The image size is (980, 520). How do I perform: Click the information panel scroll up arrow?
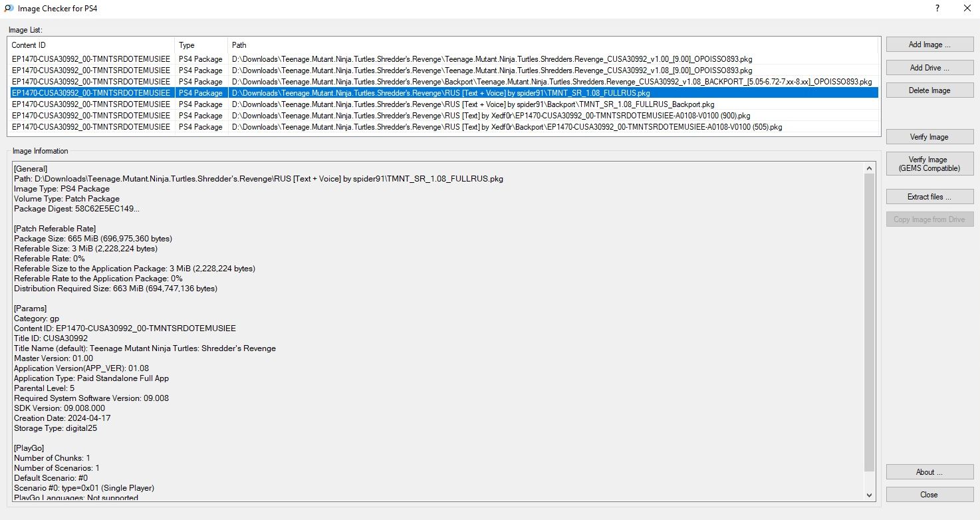[x=870, y=170]
